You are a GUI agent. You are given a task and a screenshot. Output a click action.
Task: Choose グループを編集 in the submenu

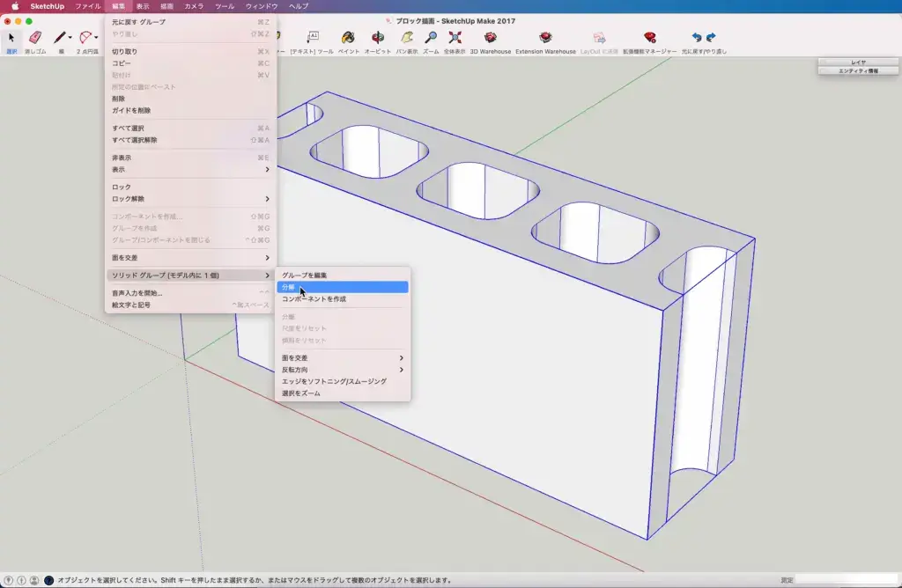click(343, 276)
